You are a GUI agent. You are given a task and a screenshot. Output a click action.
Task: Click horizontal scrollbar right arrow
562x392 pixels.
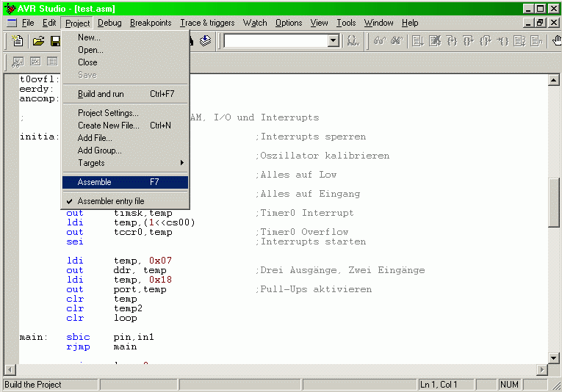[542, 369]
